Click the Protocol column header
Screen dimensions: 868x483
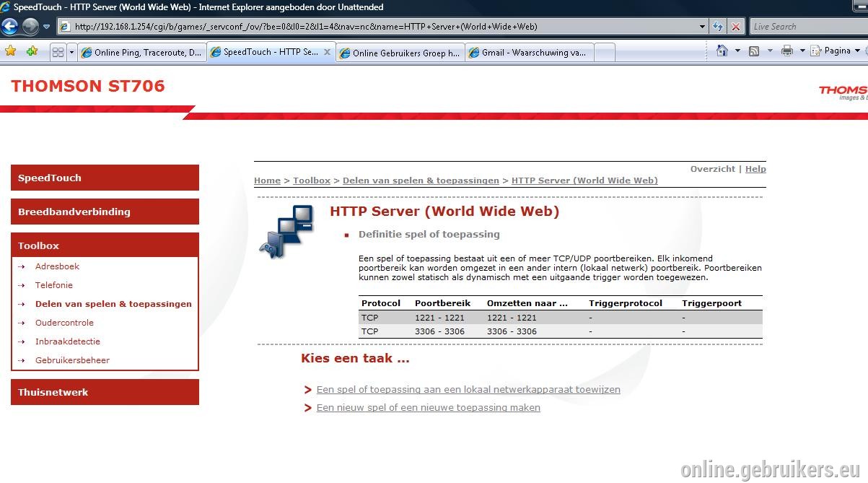pos(381,303)
